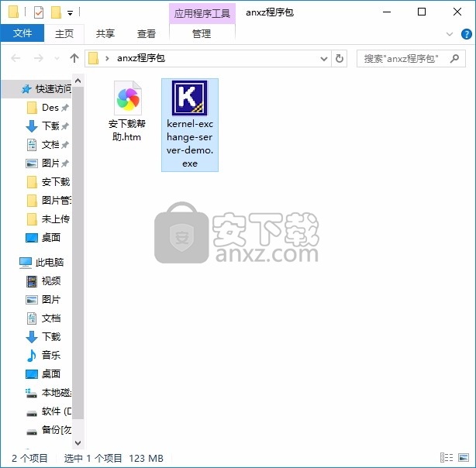
Task: Expand the address path chevron
Action: (x=107, y=58)
